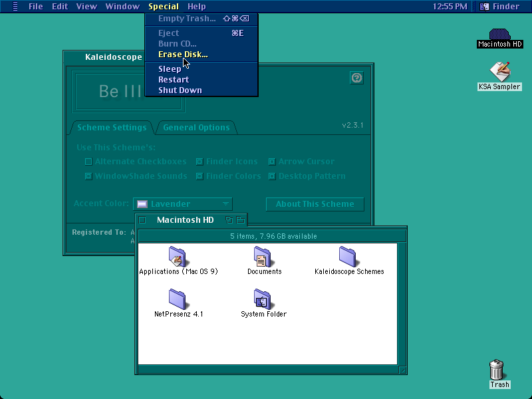
Task: Toggle the Finder Colors checkbox
Action: 199,176
